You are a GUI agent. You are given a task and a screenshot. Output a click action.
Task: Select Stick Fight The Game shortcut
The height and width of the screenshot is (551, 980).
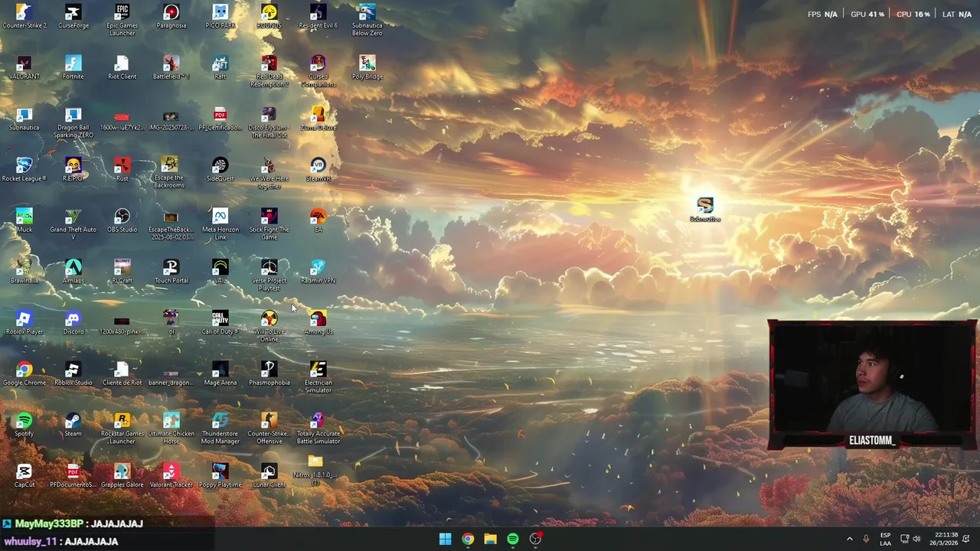(x=269, y=223)
